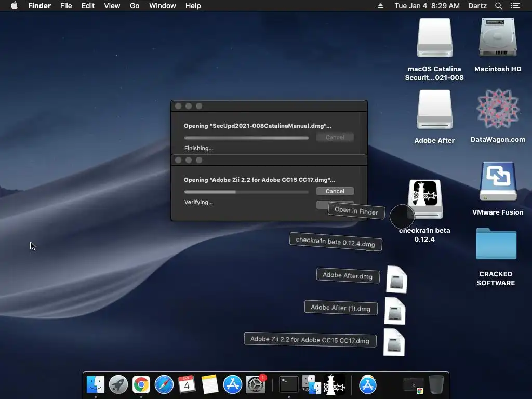
Task: Click the eject icon in the menu bar
Action: (x=380, y=6)
